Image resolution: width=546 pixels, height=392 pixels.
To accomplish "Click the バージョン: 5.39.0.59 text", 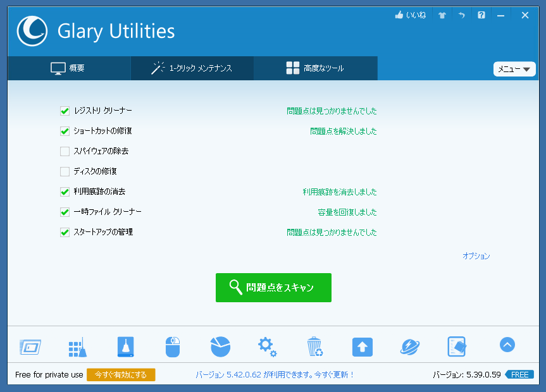I will point(467,374).
